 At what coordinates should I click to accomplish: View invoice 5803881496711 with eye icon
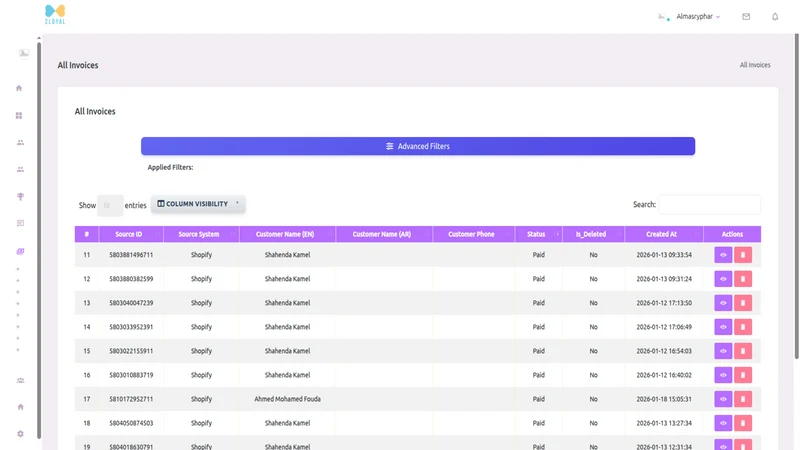[723, 255]
